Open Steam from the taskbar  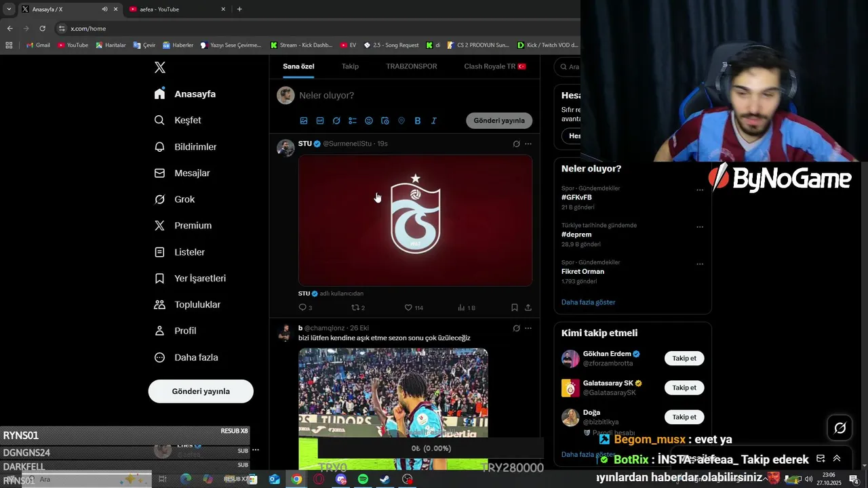point(384,479)
